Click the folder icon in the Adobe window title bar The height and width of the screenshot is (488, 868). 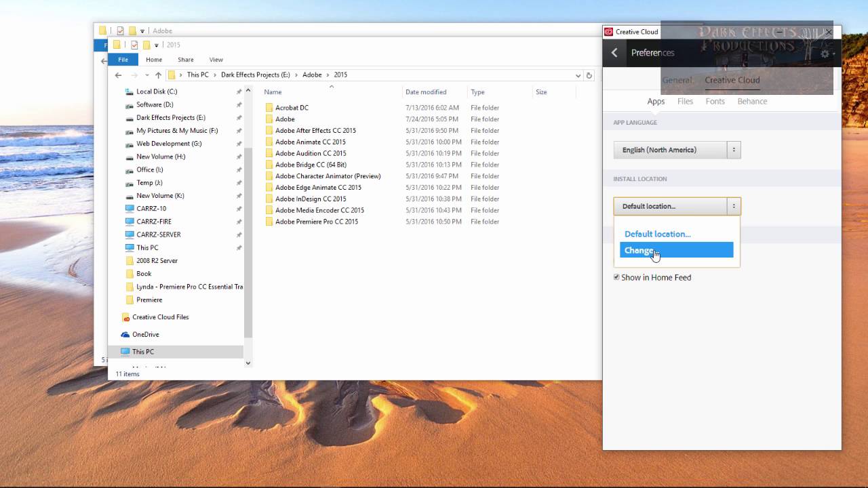tap(103, 30)
